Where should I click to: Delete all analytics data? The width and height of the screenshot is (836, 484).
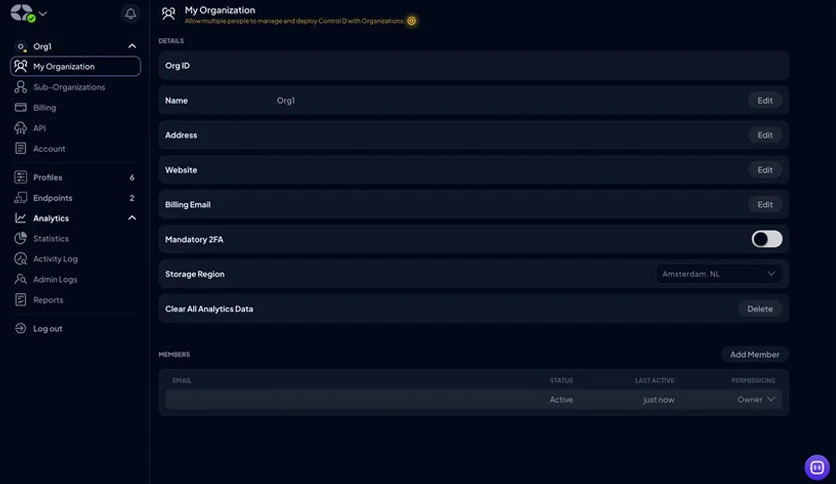760,309
